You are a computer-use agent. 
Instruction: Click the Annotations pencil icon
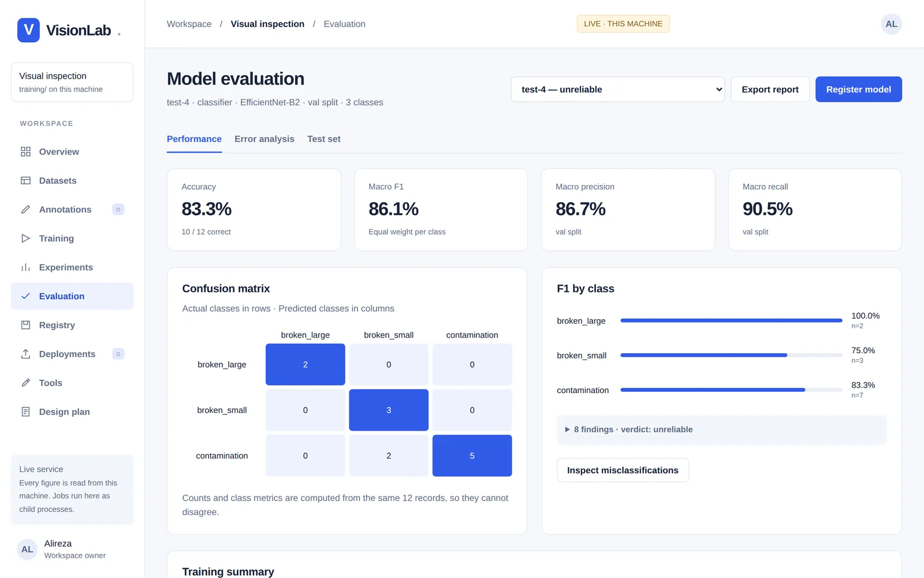[25, 209]
